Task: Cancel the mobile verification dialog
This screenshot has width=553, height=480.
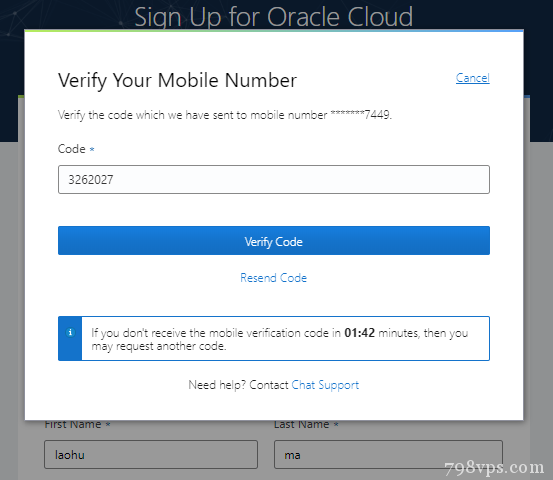Action: tap(473, 78)
